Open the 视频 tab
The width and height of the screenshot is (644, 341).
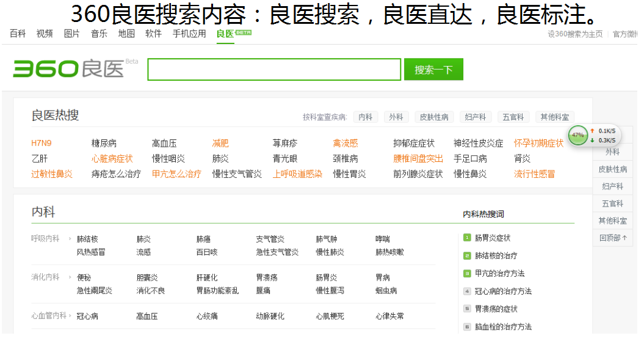45,34
